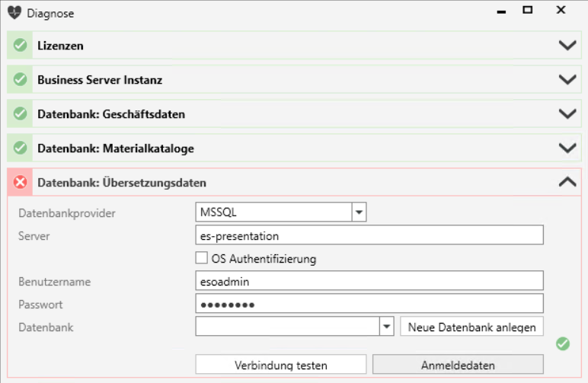This screenshot has height=383, width=588.
Task: Select the Datenbank: Geschäftsdaten header
Action: tap(294, 113)
